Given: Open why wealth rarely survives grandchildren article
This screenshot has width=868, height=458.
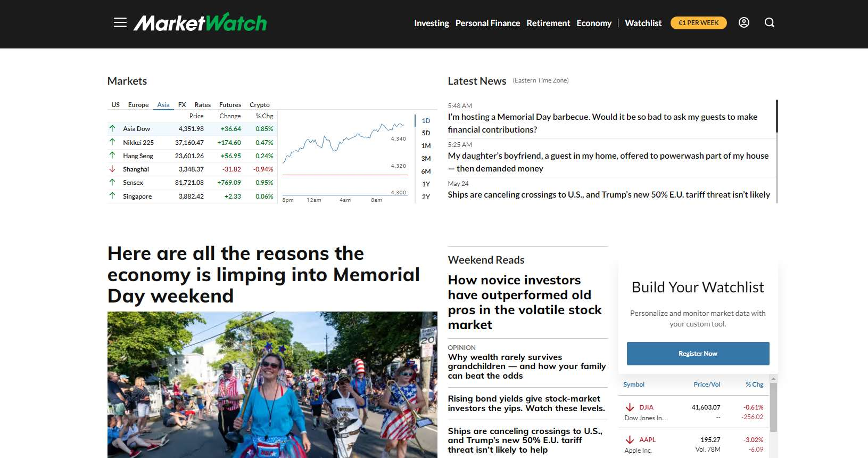Looking at the screenshot, I should [527, 366].
